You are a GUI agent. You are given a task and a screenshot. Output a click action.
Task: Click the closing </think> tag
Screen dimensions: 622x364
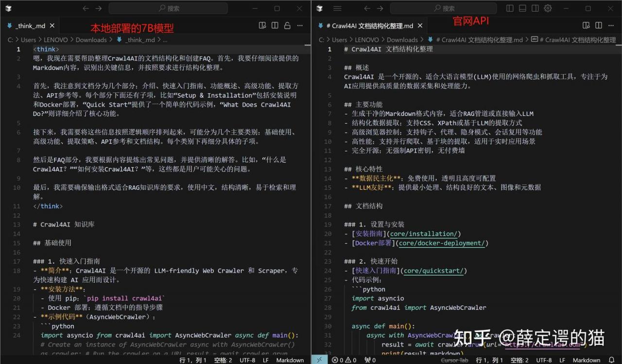point(48,206)
